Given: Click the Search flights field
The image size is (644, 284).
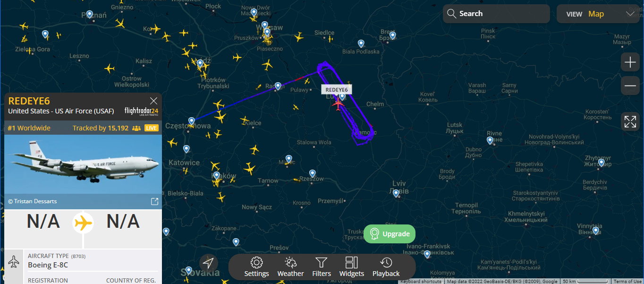Looking at the screenshot, I should [x=496, y=14].
